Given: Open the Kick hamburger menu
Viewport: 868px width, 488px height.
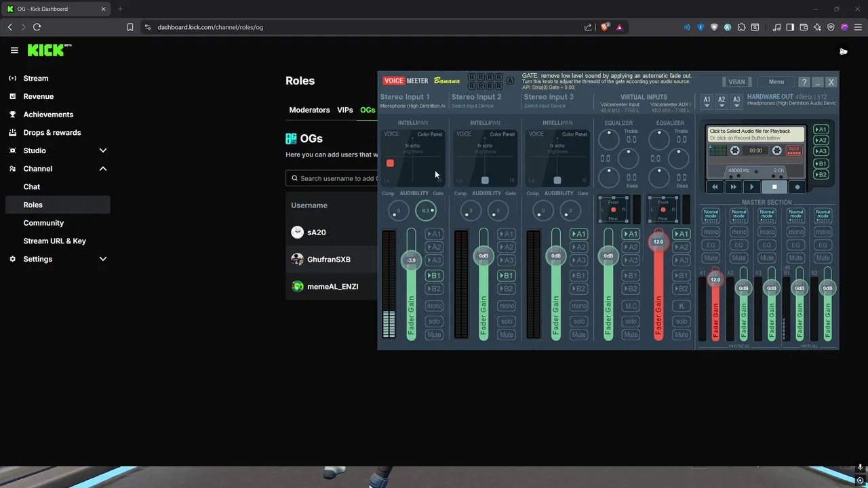Looking at the screenshot, I should pyautogui.click(x=14, y=50).
